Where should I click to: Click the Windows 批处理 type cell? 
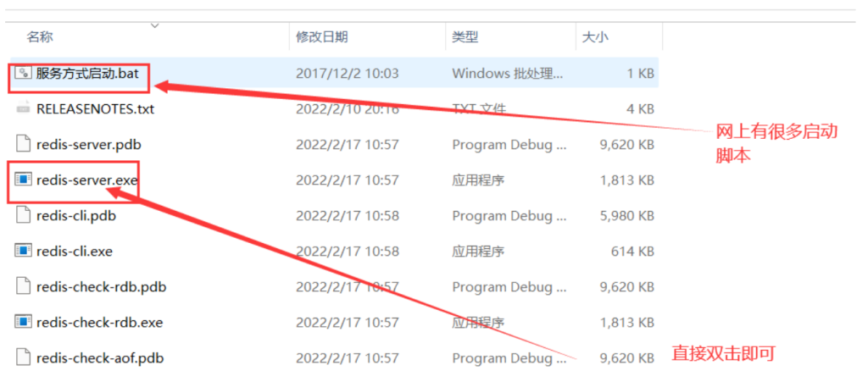pyautogui.click(x=508, y=73)
